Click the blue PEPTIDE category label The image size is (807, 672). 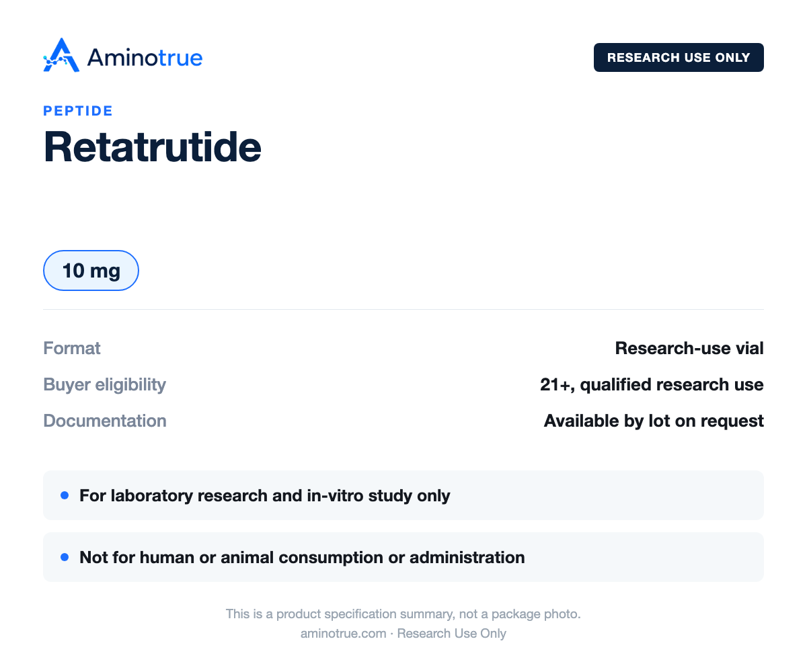pos(78,111)
